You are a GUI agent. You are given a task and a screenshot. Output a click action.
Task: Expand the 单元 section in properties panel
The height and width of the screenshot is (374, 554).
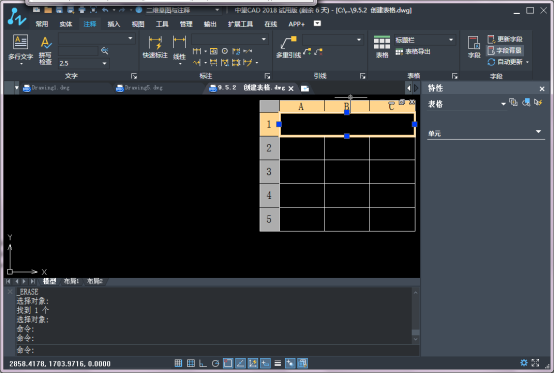[486, 133]
